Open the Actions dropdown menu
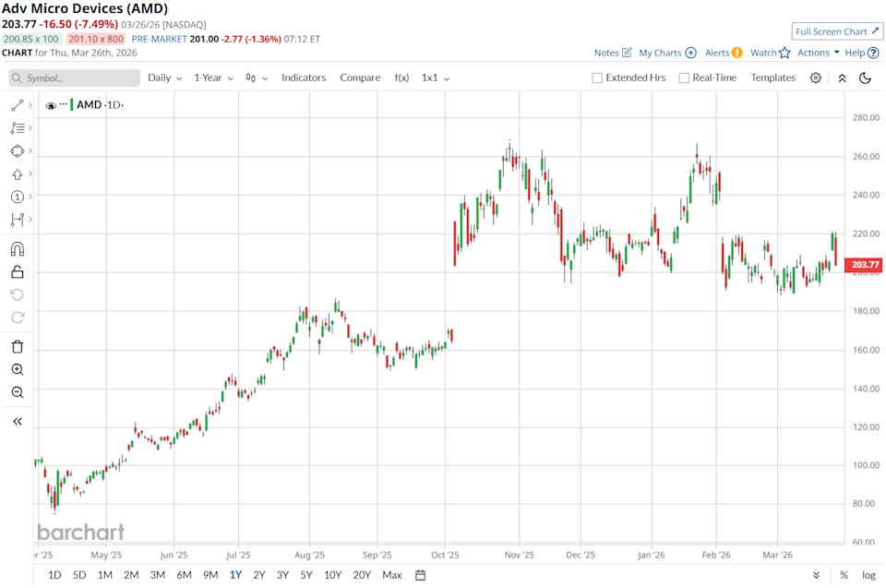The width and height of the screenshot is (886, 588). [x=818, y=53]
